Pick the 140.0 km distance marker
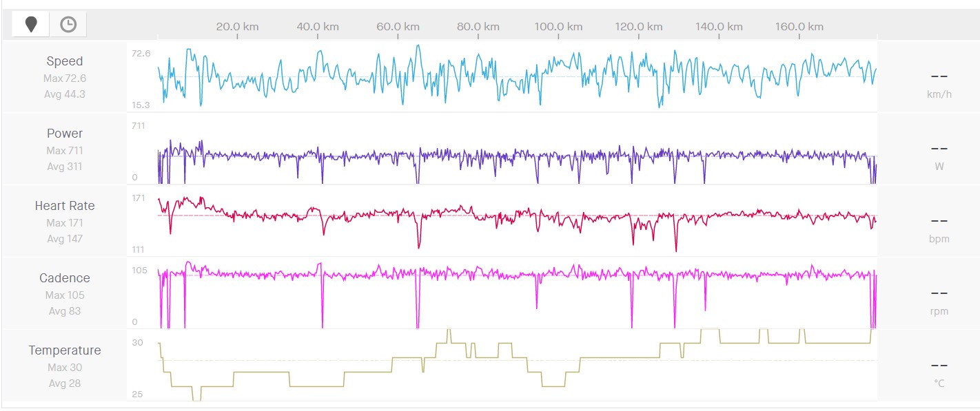 click(719, 27)
